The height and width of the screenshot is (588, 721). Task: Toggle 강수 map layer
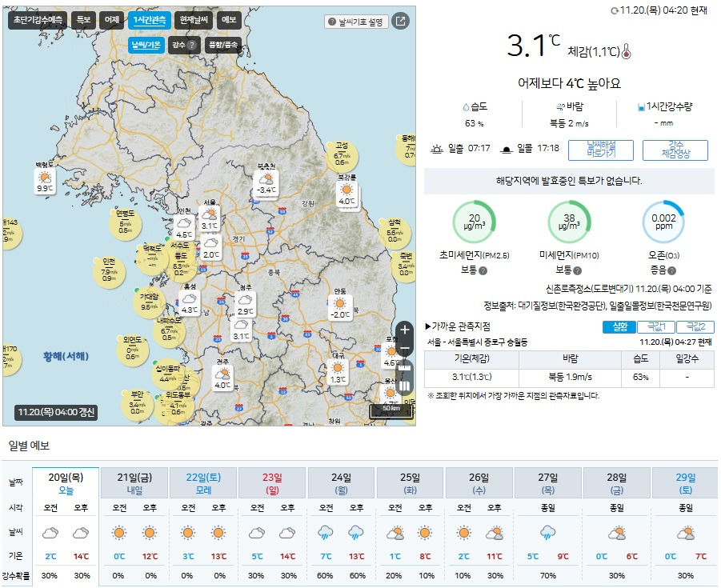[184, 45]
